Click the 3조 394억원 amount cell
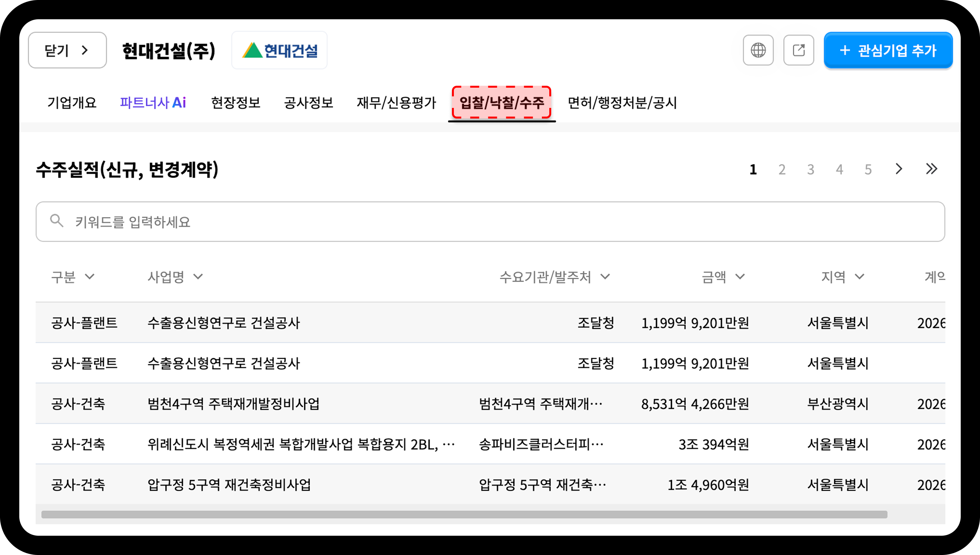This screenshot has width=980, height=555. pos(713,444)
